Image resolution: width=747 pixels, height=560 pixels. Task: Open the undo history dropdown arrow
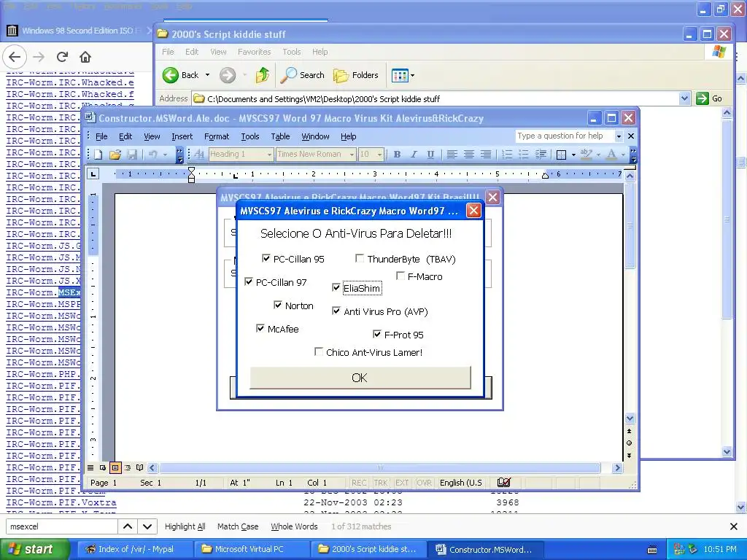tap(165, 155)
